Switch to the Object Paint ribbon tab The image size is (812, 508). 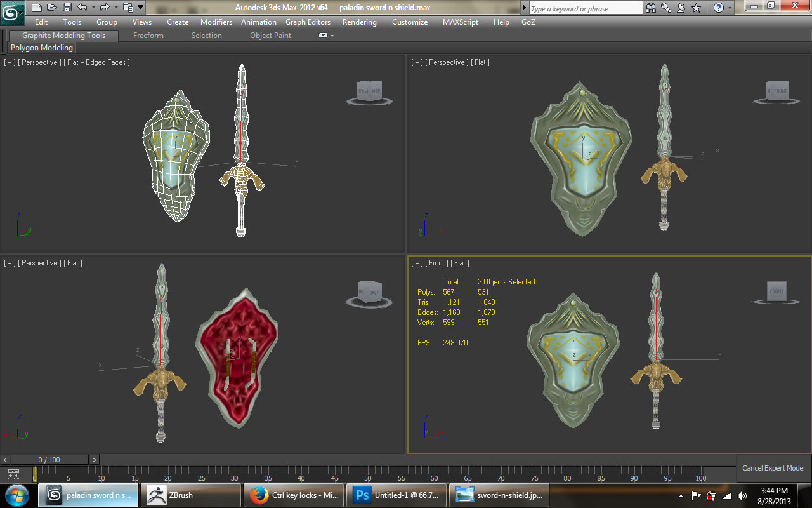coord(270,36)
